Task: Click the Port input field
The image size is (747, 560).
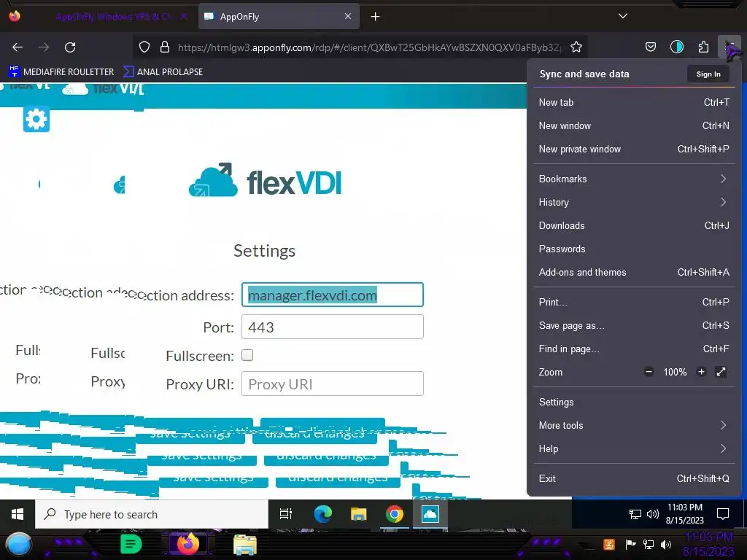Action: click(x=333, y=327)
